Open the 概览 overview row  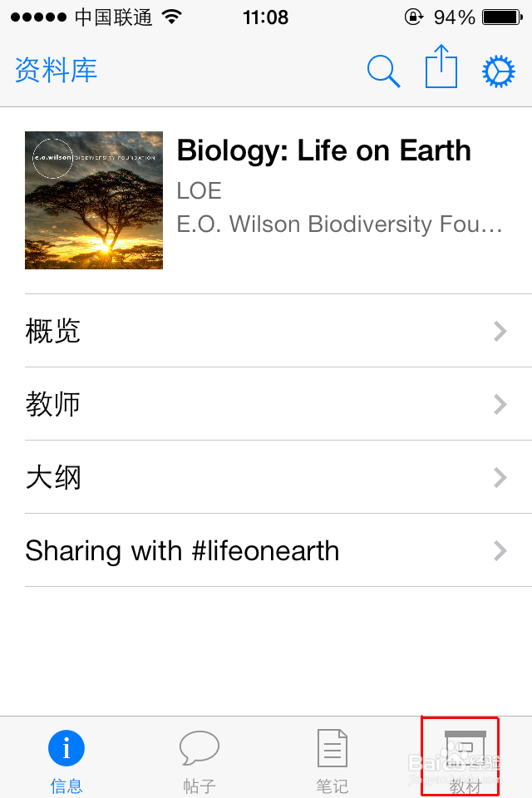pyautogui.click(x=249, y=332)
